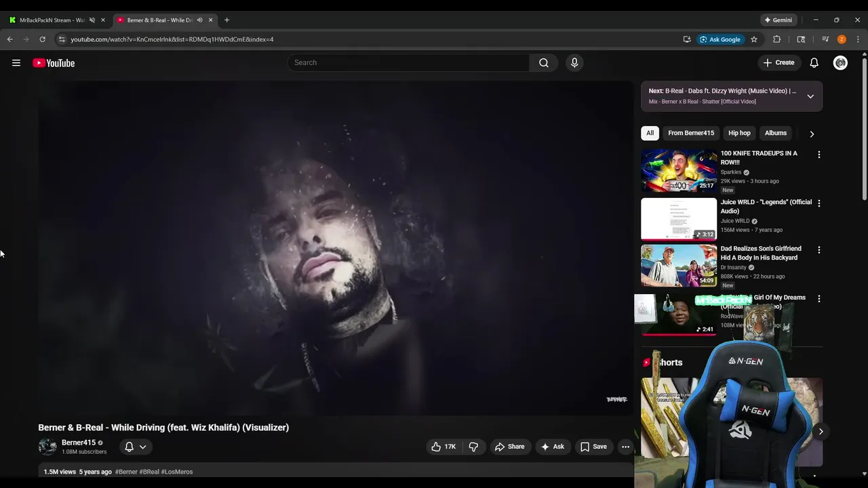Open options for 100 KNIFE TRADEUPS video
868x488 pixels.
(818, 155)
